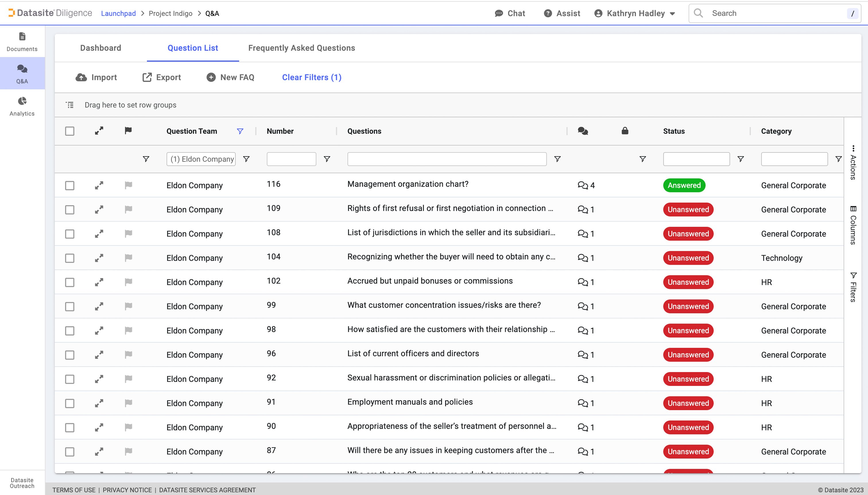Click the Question Team active filter icon
Screen dimensions: 868x495
pyautogui.click(x=240, y=131)
